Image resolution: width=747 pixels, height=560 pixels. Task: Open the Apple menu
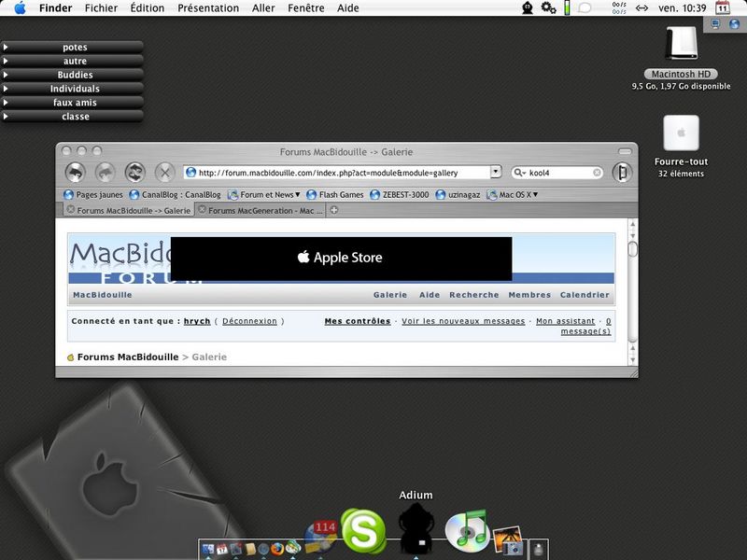pyautogui.click(x=20, y=8)
